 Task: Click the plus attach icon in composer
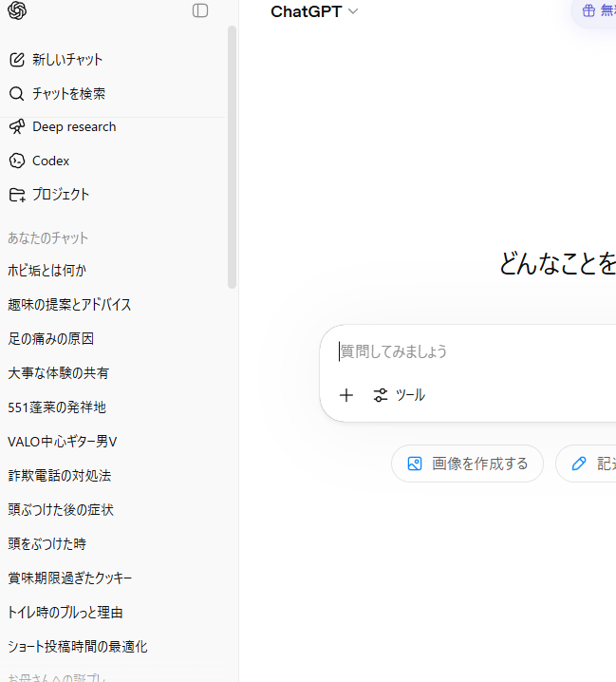(x=346, y=395)
